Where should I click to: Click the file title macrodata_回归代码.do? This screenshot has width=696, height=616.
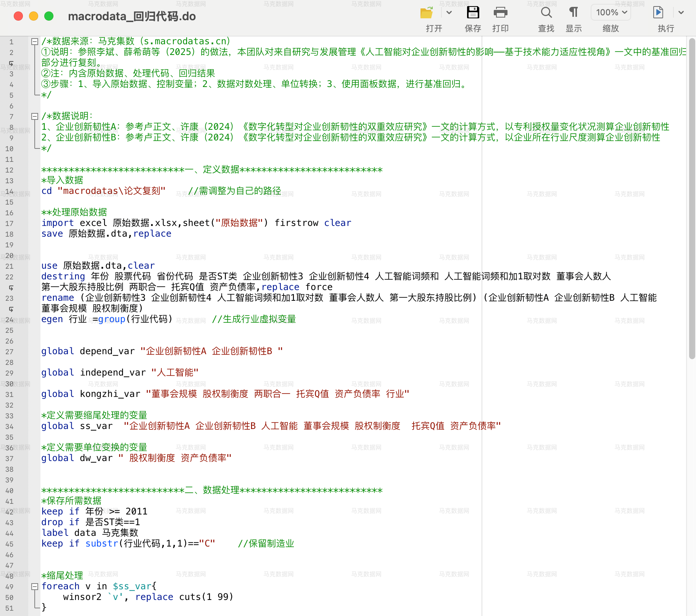(x=132, y=16)
